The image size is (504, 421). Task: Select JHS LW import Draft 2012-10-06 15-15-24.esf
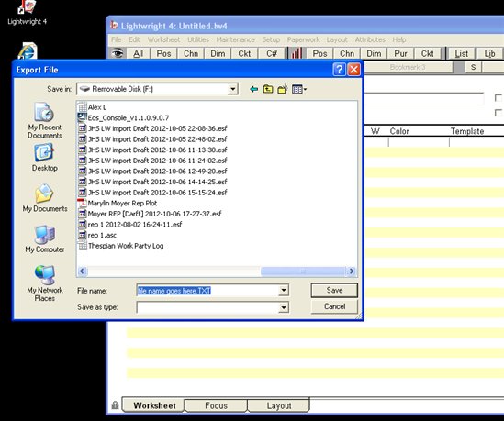pyautogui.click(x=152, y=193)
